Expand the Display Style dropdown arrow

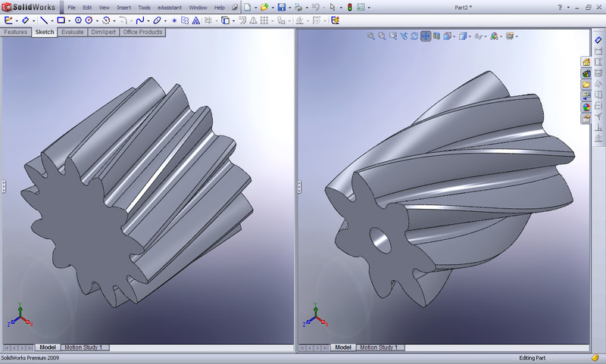tap(470, 36)
